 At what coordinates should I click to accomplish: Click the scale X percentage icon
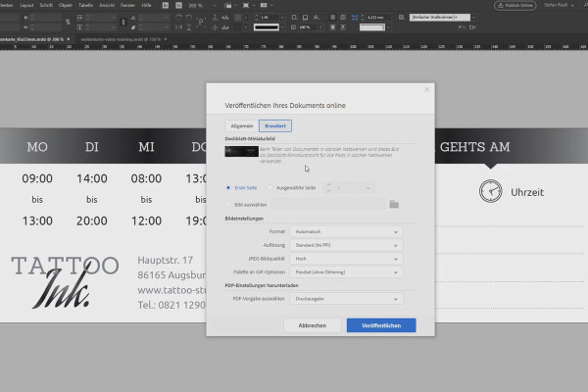pos(80,18)
